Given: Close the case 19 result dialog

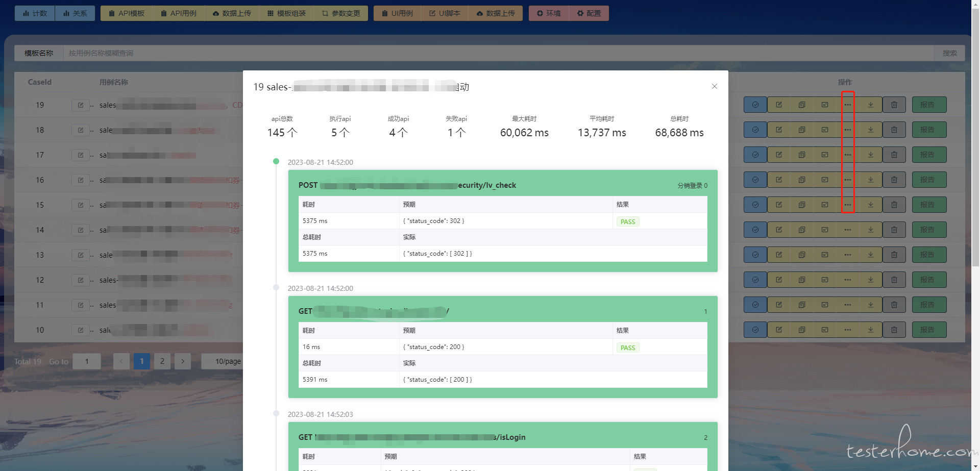Looking at the screenshot, I should (715, 86).
